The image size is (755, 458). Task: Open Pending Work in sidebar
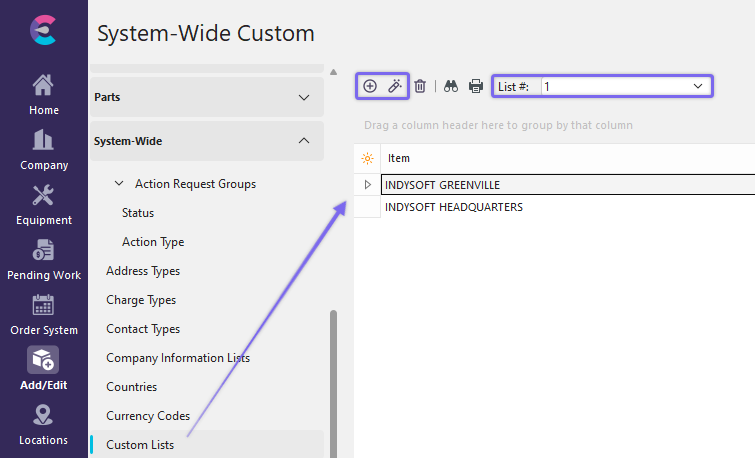point(43,260)
